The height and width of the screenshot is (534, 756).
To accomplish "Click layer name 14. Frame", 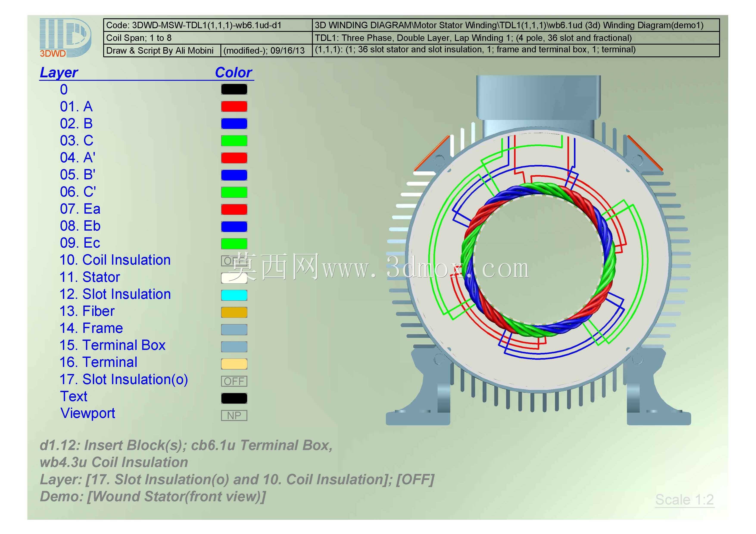I will tap(91, 328).
